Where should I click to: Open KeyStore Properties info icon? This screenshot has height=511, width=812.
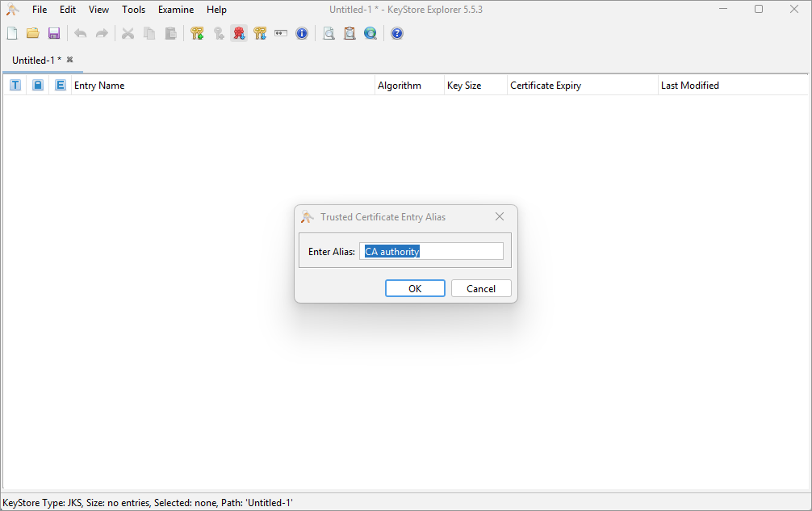pos(302,33)
